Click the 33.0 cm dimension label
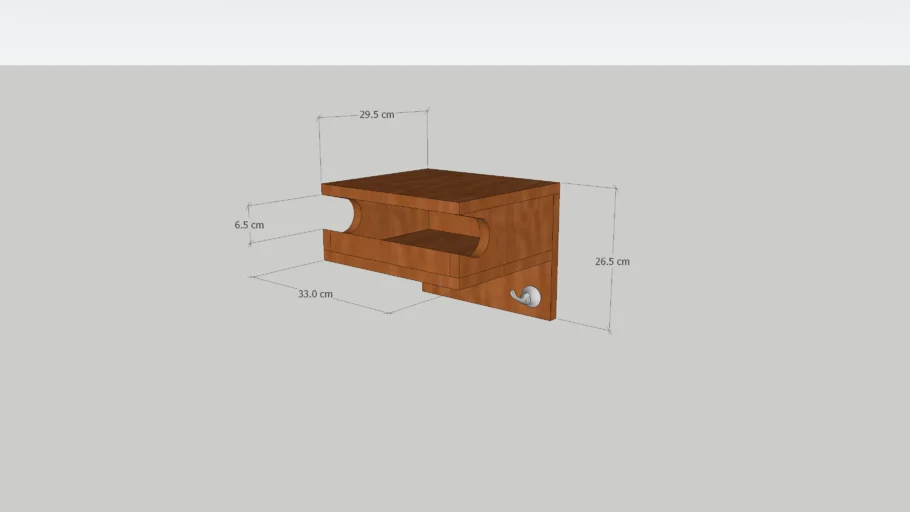The image size is (910, 512). 314,294
